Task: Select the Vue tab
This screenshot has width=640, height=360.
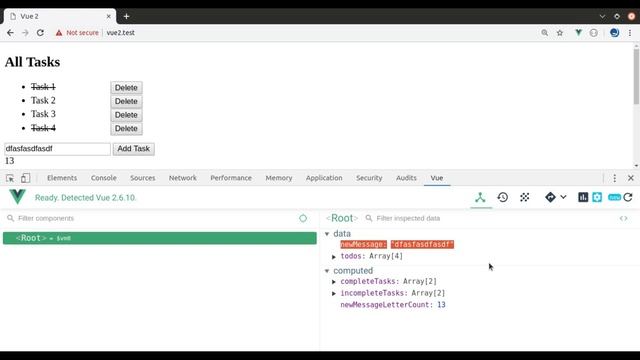Action: (x=437, y=178)
